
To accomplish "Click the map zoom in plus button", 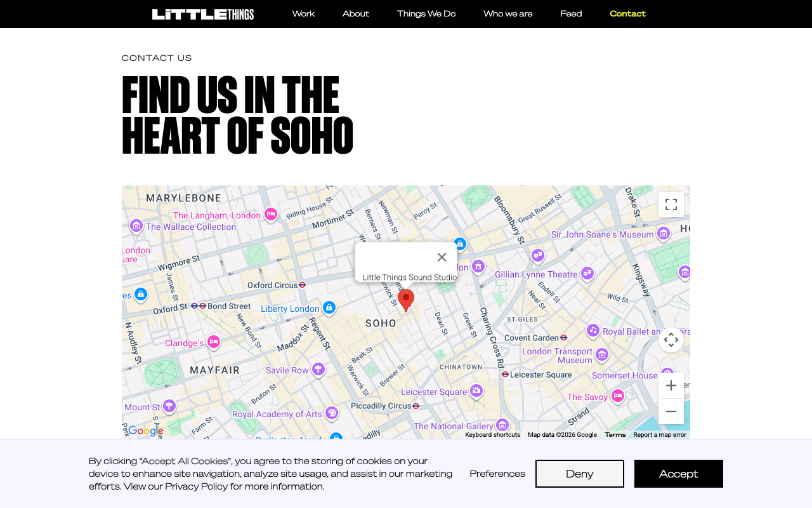I will pyautogui.click(x=671, y=385).
